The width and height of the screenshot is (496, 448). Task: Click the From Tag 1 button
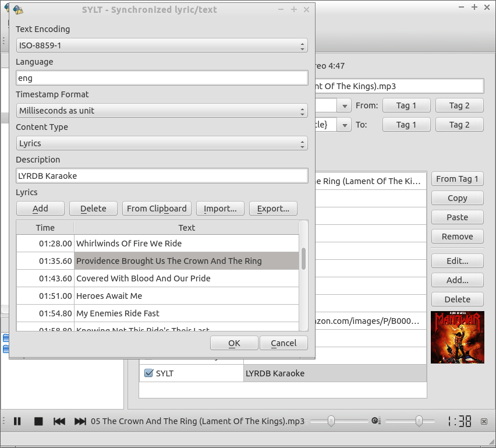click(457, 179)
